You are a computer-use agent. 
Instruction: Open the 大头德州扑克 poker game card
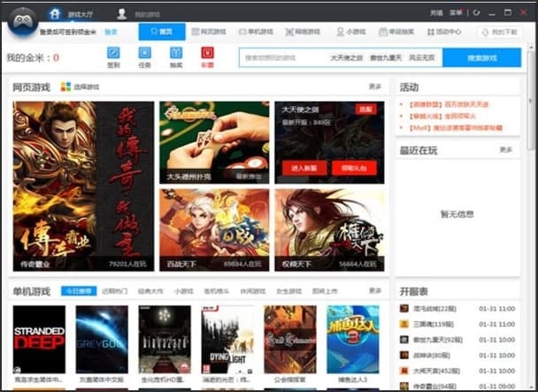pos(214,142)
